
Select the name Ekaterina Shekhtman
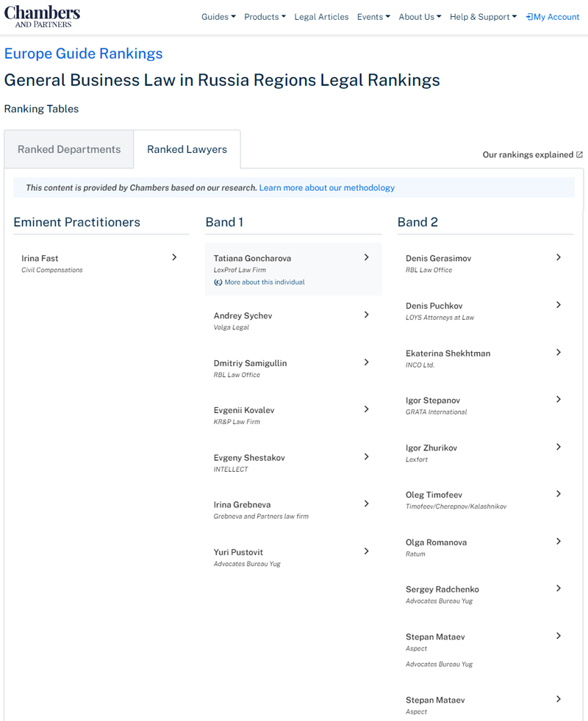tap(448, 354)
